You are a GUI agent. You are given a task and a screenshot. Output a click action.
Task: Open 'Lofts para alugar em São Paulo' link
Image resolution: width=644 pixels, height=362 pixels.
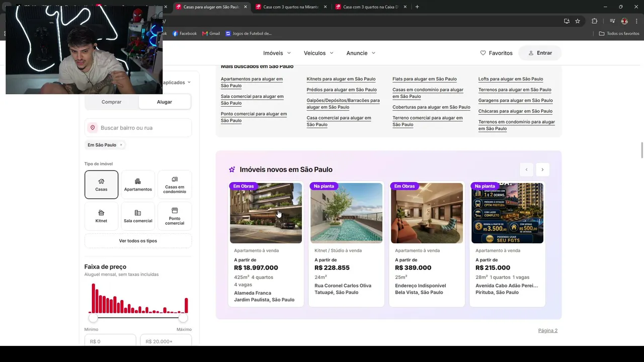[511, 79]
